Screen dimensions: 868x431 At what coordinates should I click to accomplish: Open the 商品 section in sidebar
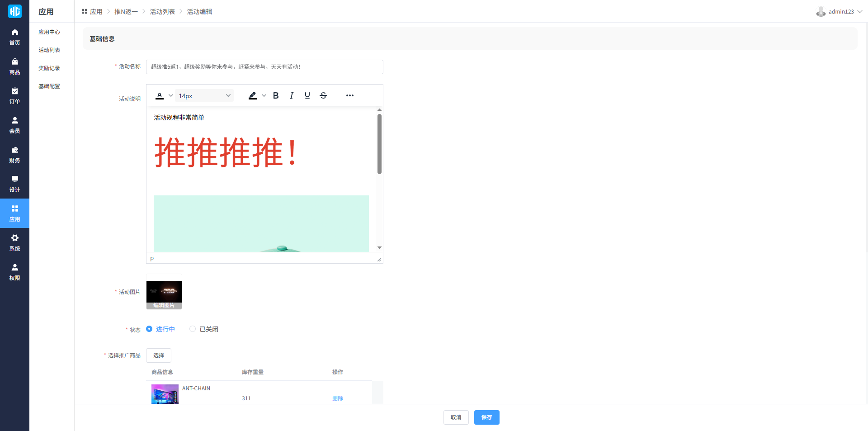(x=14, y=66)
